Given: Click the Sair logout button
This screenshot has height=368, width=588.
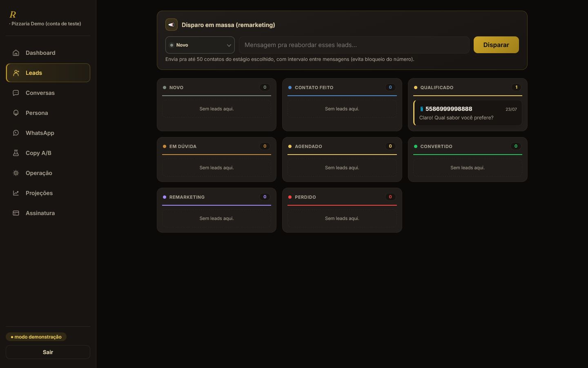Looking at the screenshot, I should [x=48, y=352].
